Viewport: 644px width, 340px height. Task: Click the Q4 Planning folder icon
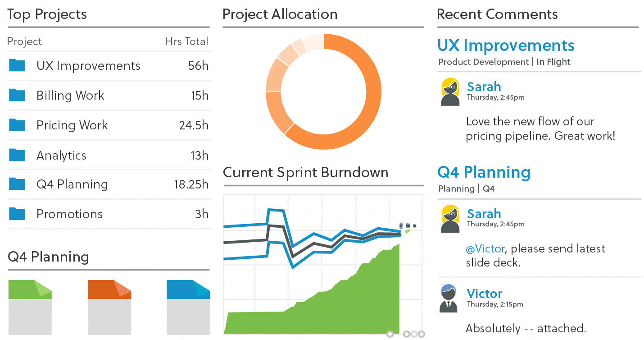pyautogui.click(x=17, y=184)
